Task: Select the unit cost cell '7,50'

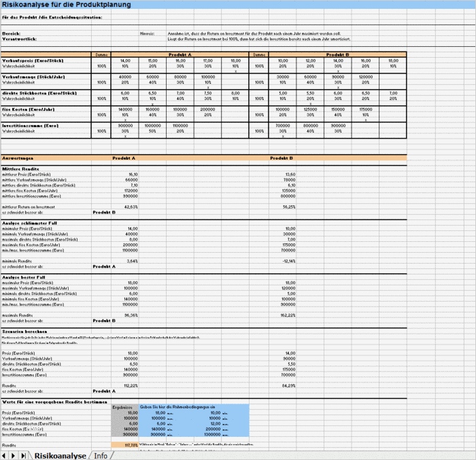Action: click(208, 93)
